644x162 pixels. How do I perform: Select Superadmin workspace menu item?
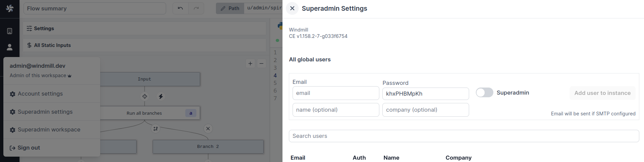(49, 130)
